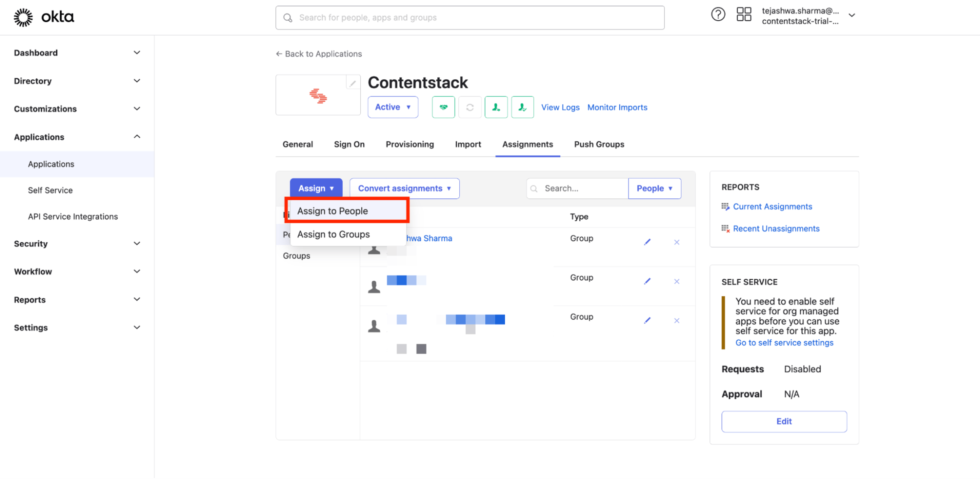Screen dimensions: 980x479
Task: Click the Okta logo
Action: [44, 17]
